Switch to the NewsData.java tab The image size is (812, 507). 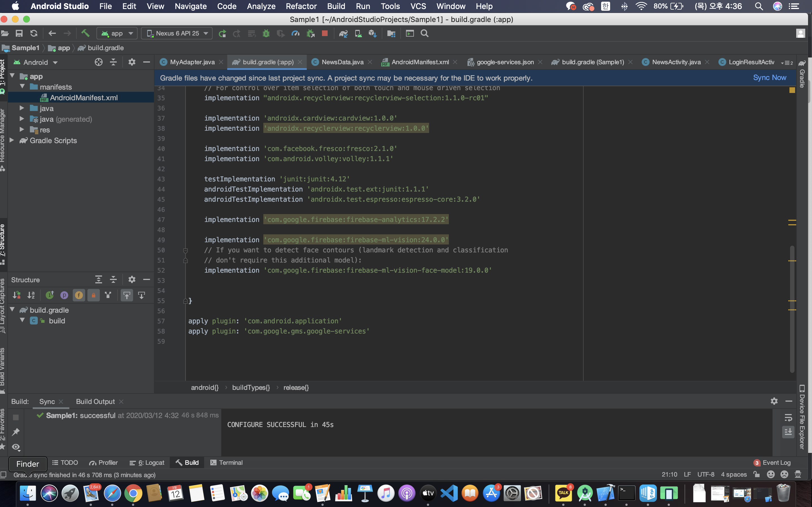click(x=342, y=62)
